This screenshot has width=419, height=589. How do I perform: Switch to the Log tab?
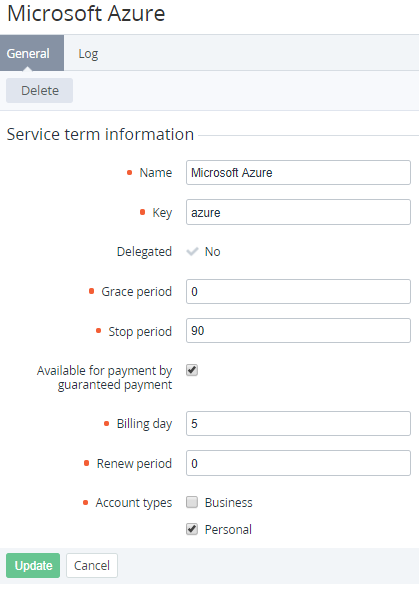tap(88, 53)
